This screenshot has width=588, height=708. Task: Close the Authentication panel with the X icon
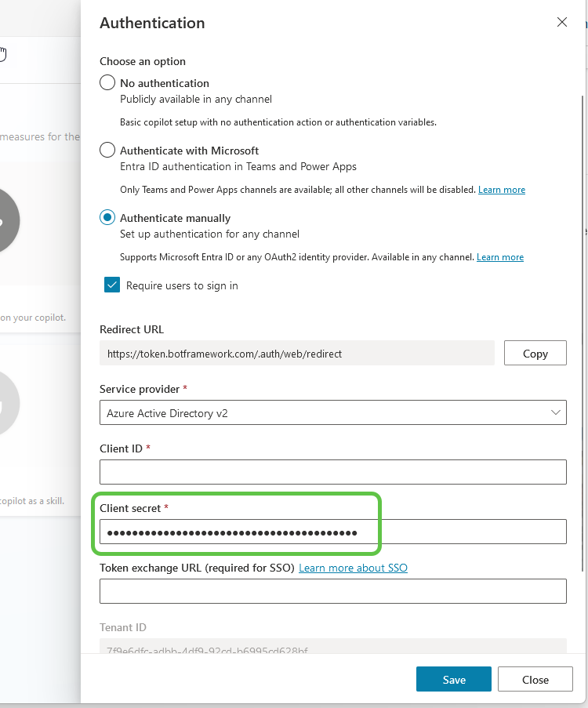[x=561, y=23]
